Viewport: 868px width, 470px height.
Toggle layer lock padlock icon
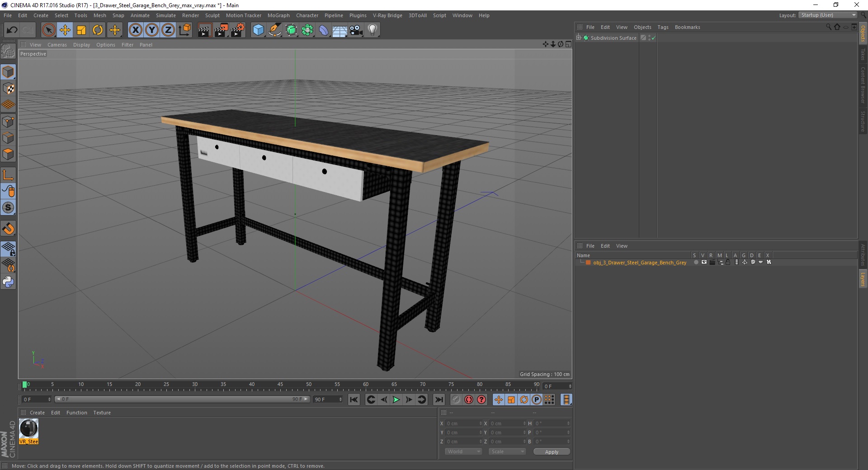tap(728, 262)
